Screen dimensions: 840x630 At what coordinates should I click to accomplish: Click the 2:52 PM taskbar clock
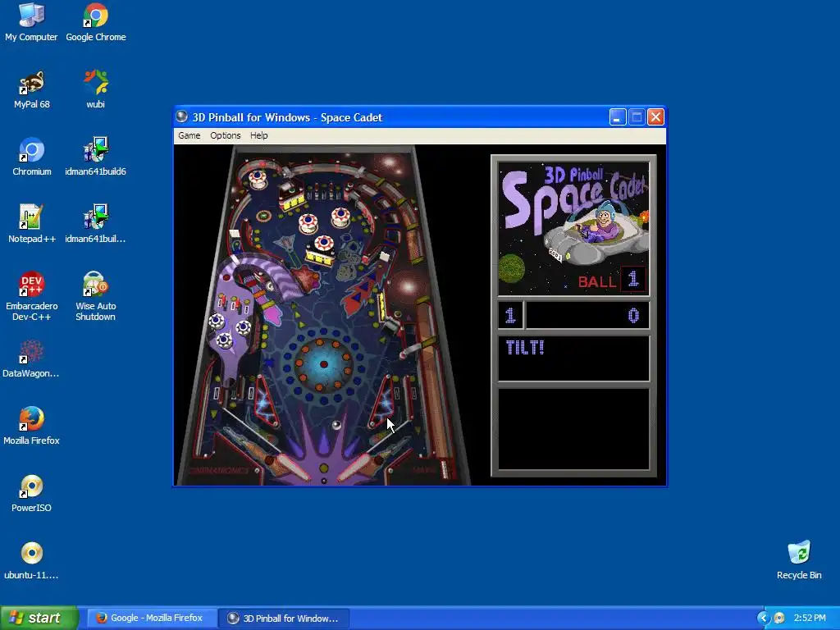point(810,618)
